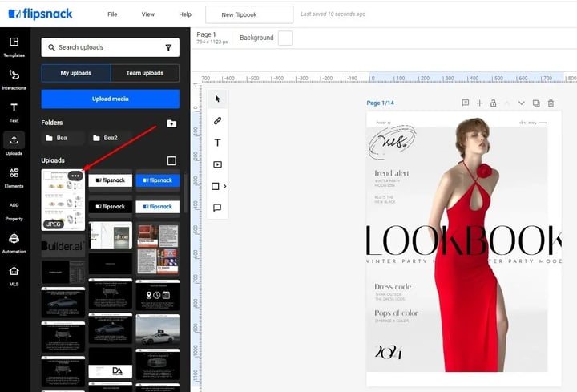Click the Upload media button
This screenshot has width=577, height=392.
coord(111,99)
